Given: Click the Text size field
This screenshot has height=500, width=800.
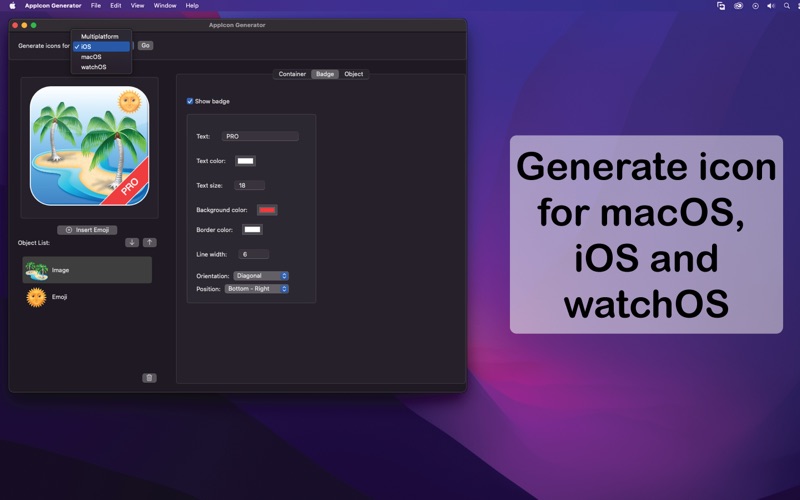Looking at the screenshot, I should click(249, 185).
